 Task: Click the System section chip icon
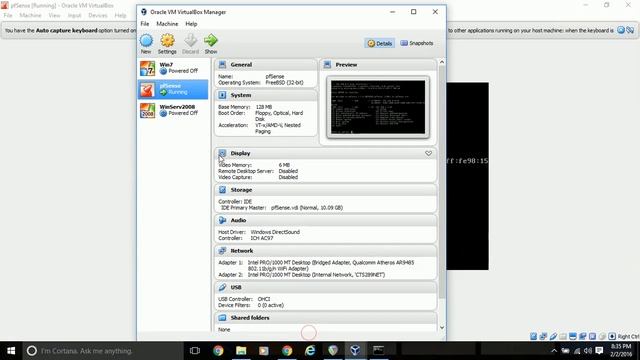click(x=222, y=95)
